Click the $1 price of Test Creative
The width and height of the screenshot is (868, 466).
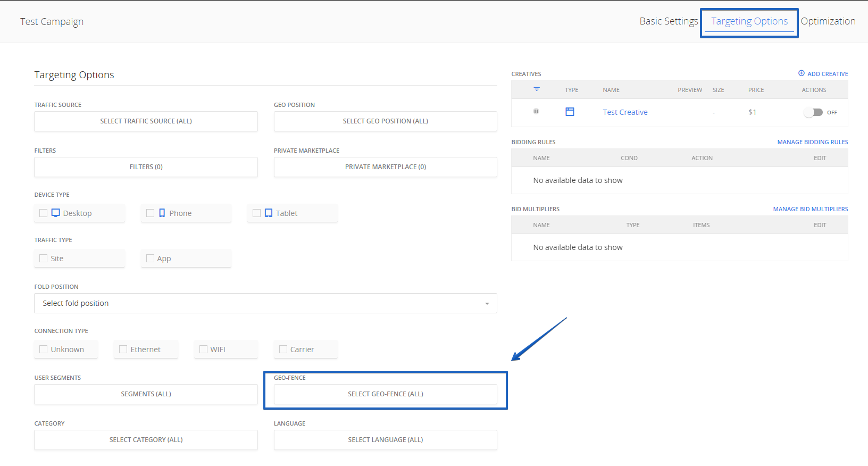coord(752,112)
